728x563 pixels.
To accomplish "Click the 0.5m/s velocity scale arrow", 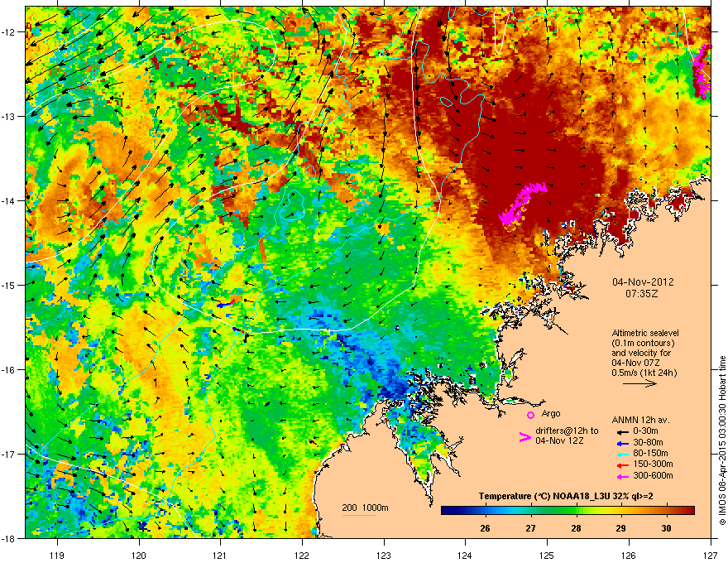I will coord(639,383).
